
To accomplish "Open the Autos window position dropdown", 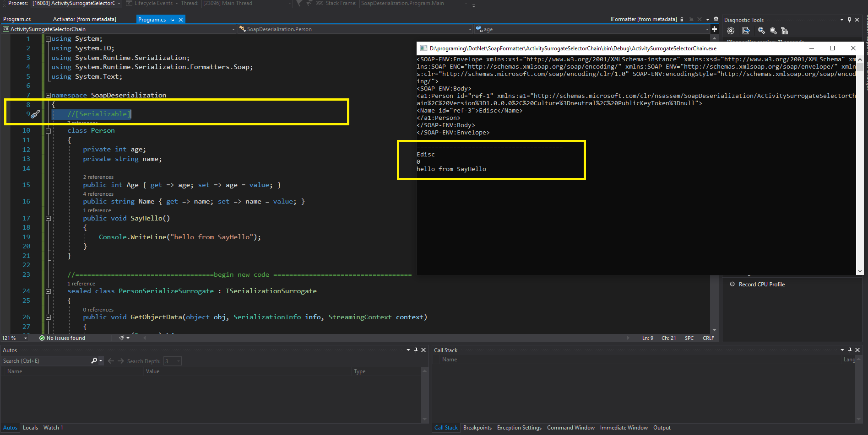I will click(408, 350).
